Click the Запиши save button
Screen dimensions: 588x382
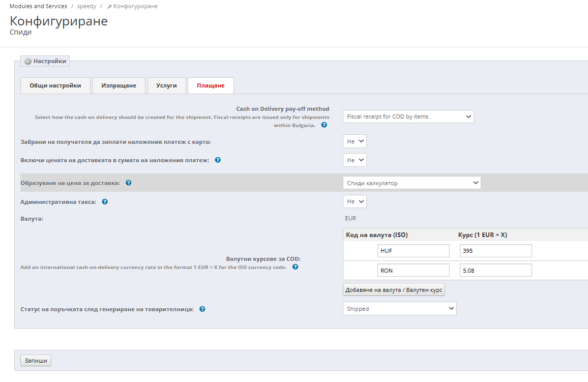pos(36,360)
